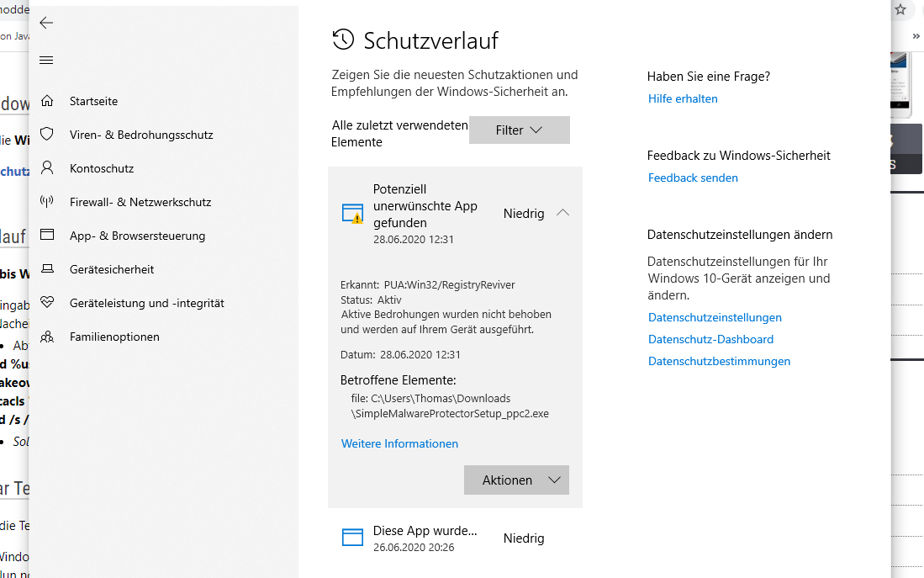This screenshot has height=578, width=924.
Task: Open Familienoptionen page
Action: tap(114, 337)
